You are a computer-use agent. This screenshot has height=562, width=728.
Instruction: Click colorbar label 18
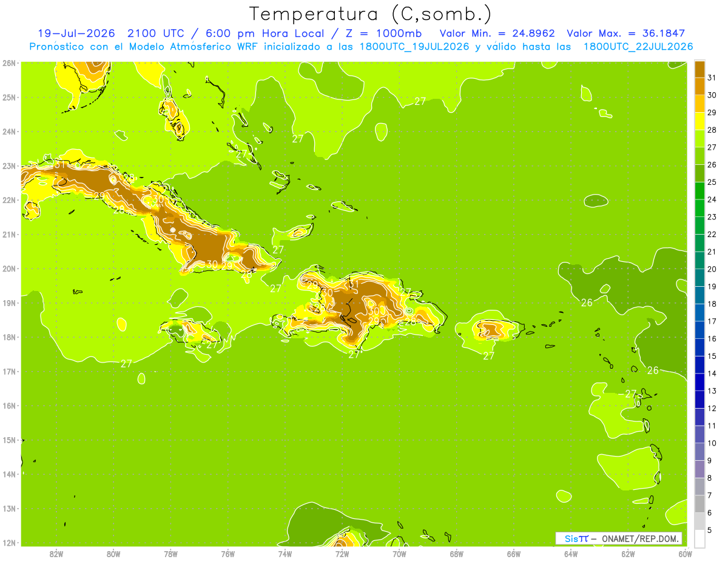[712, 304]
